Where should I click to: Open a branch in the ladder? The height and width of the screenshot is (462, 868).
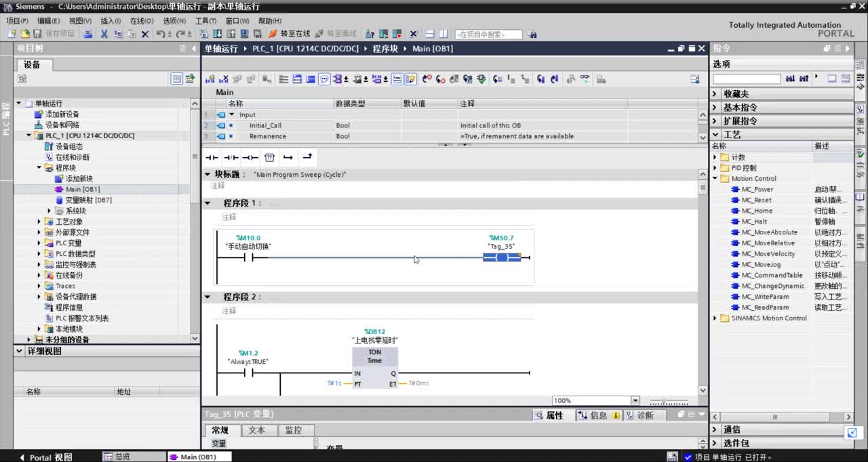click(x=288, y=157)
